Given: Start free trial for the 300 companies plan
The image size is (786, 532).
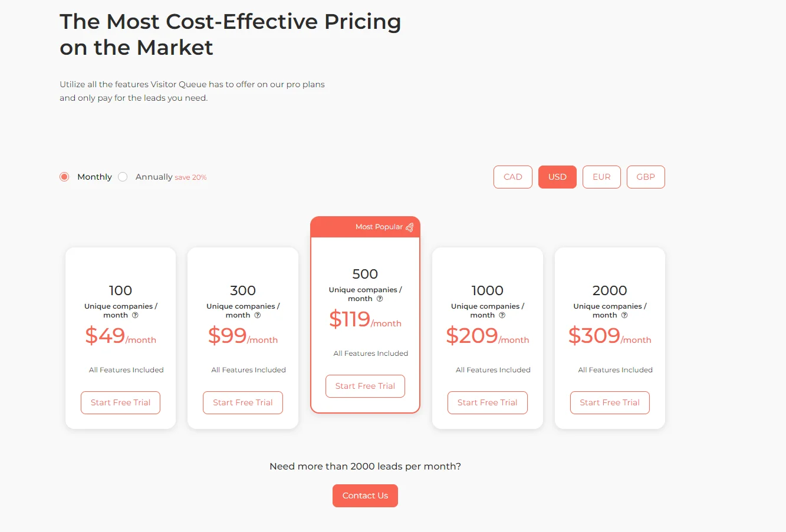Looking at the screenshot, I should coord(242,402).
